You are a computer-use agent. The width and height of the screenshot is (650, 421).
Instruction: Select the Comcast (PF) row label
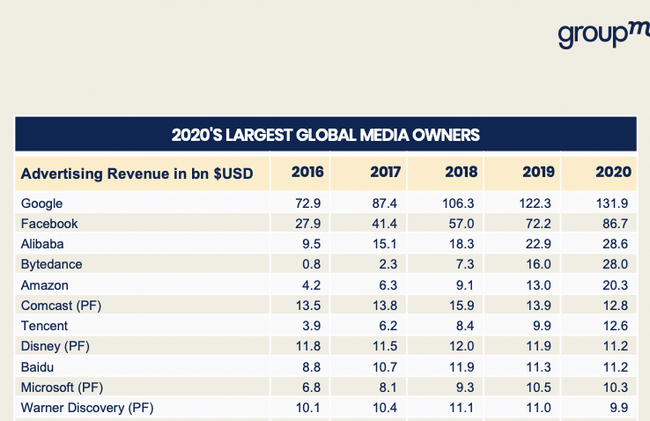(x=61, y=306)
